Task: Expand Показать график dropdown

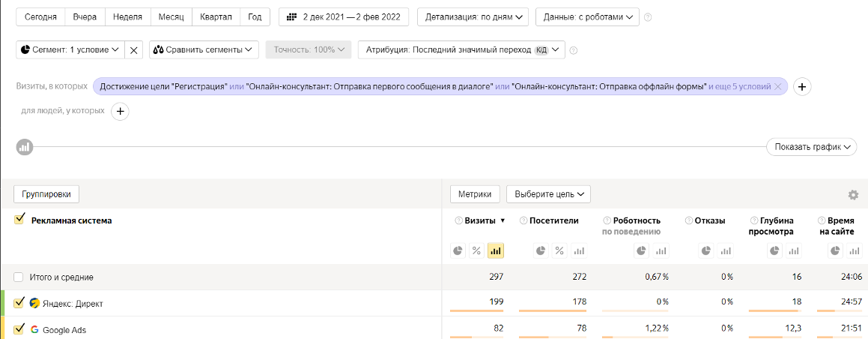Action: tap(812, 147)
